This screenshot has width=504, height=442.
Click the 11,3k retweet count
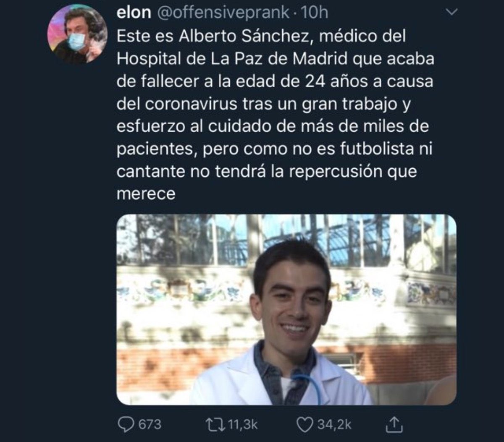(x=242, y=424)
